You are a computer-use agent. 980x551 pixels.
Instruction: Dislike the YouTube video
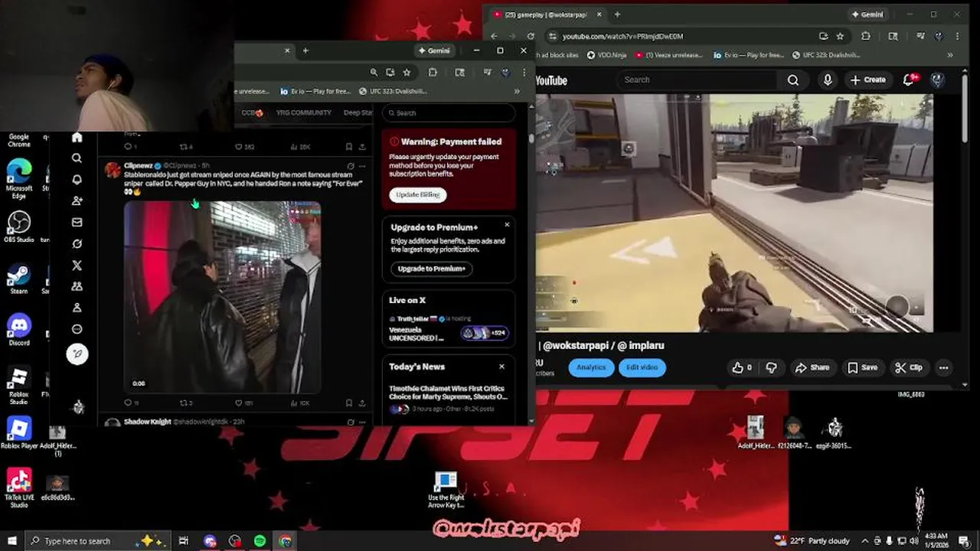(x=771, y=367)
